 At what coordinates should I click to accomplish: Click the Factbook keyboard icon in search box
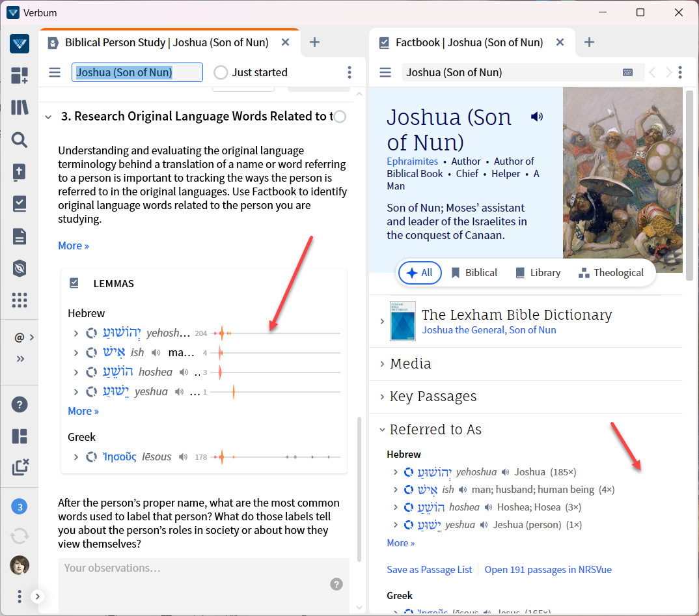point(627,72)
